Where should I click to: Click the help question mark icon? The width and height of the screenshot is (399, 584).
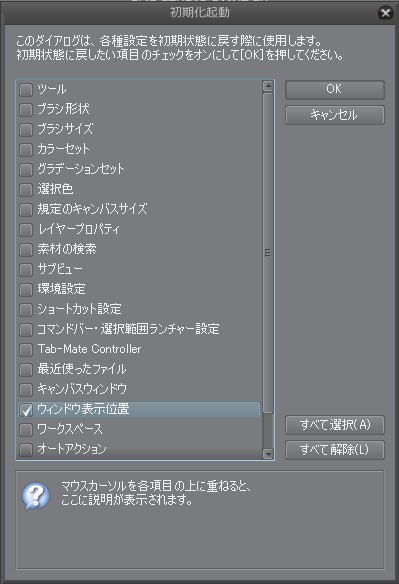[36, 496]
